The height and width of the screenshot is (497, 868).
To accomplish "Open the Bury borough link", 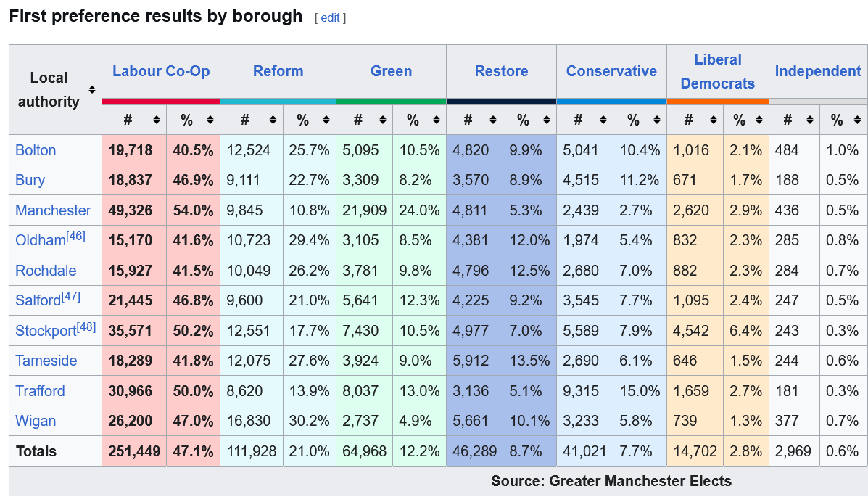I will 30,180.
